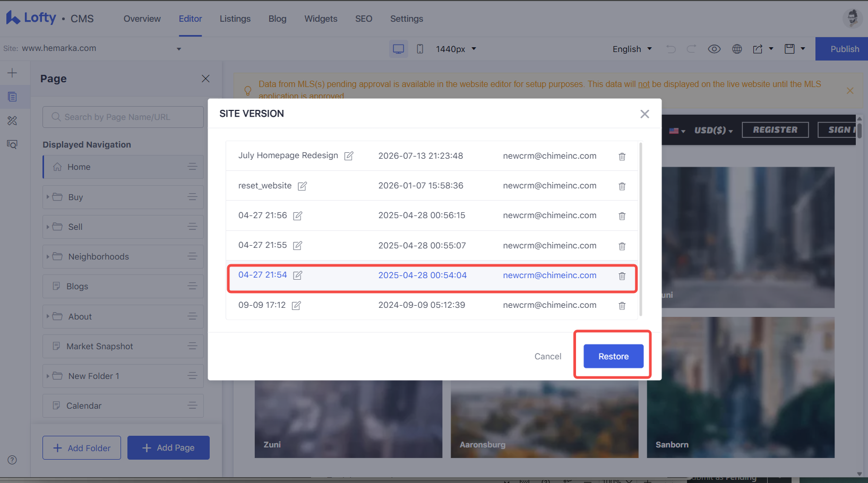Click trash icon for 04-27 21:56 version

click(622, 216)
